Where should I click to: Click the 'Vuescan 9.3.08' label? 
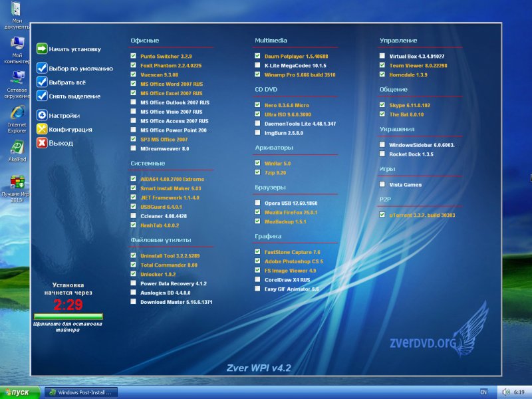[x=159, y=74]
